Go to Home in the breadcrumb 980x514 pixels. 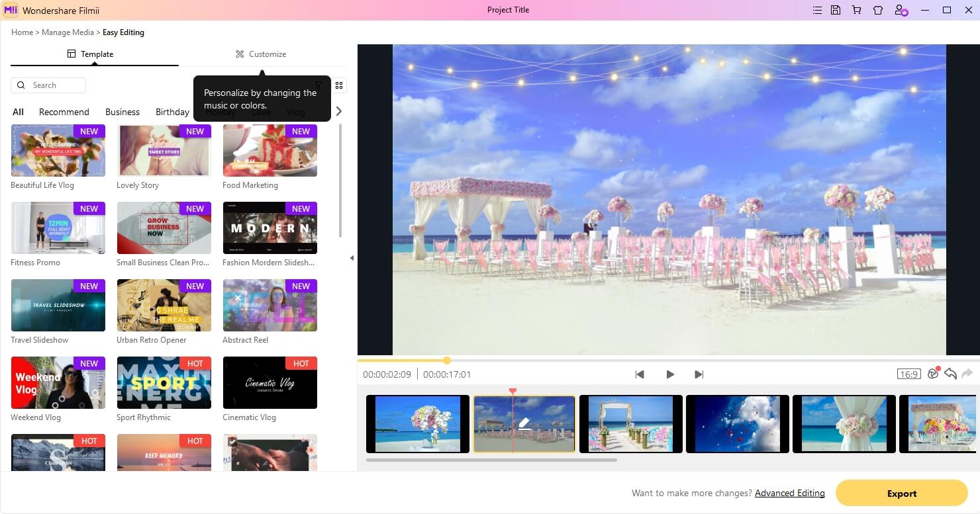click(22, 32)
